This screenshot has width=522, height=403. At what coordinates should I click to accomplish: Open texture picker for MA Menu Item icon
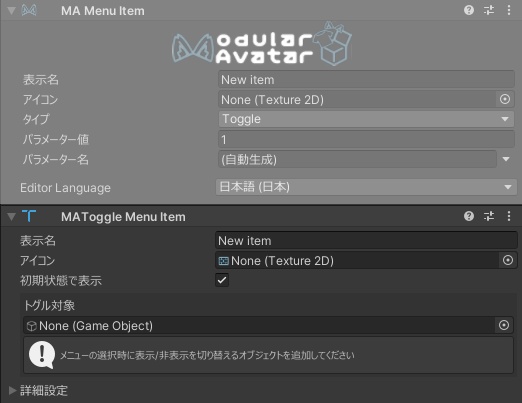(x=505, y=99)
